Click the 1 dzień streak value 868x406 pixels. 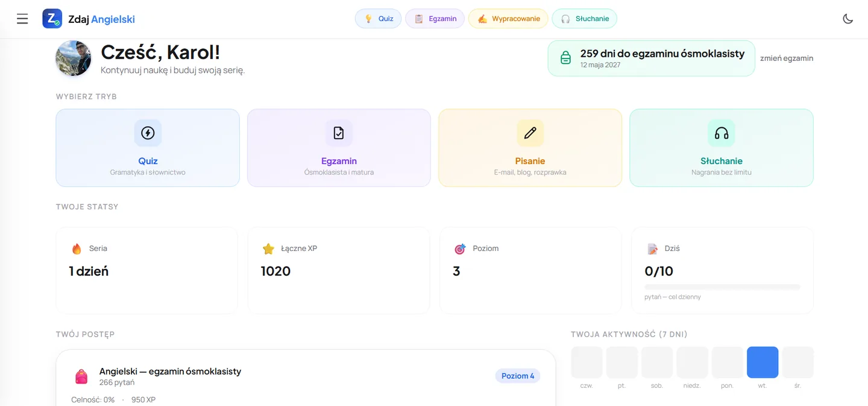click(x=89, y=271)
